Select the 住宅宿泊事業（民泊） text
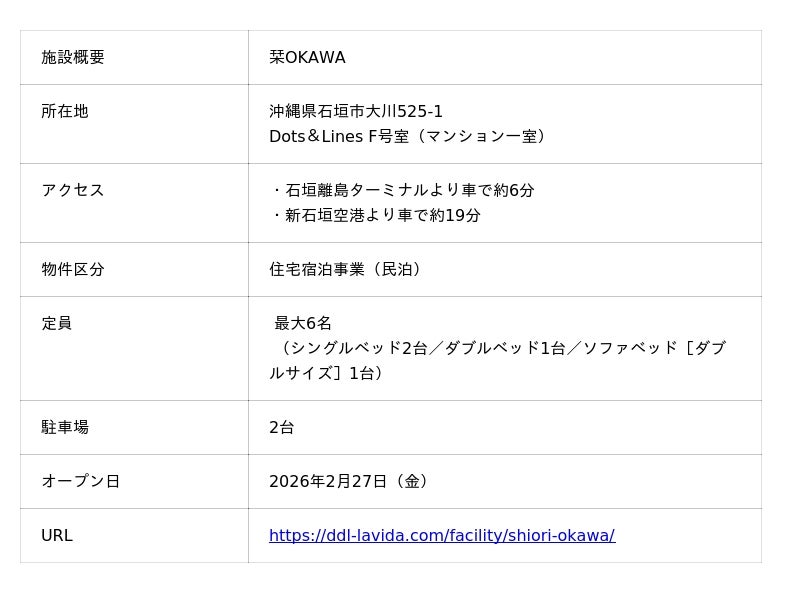 click(347, 270)
